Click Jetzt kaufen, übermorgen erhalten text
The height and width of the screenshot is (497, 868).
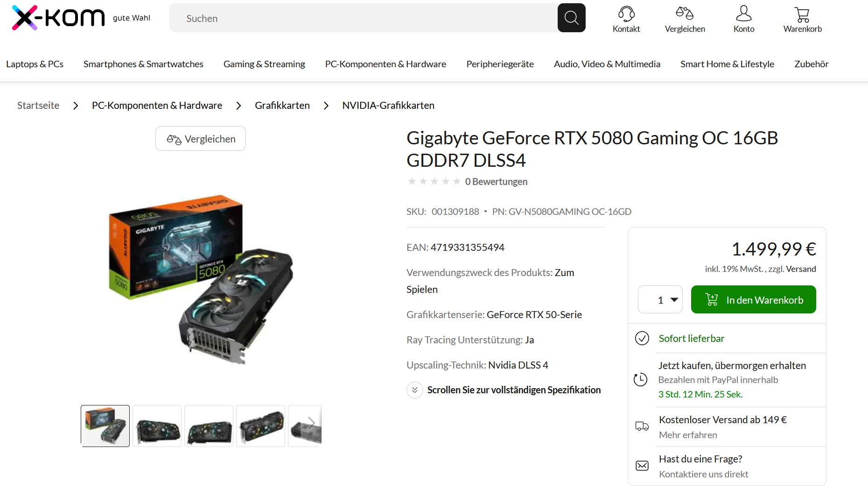[x=732, y=365]
